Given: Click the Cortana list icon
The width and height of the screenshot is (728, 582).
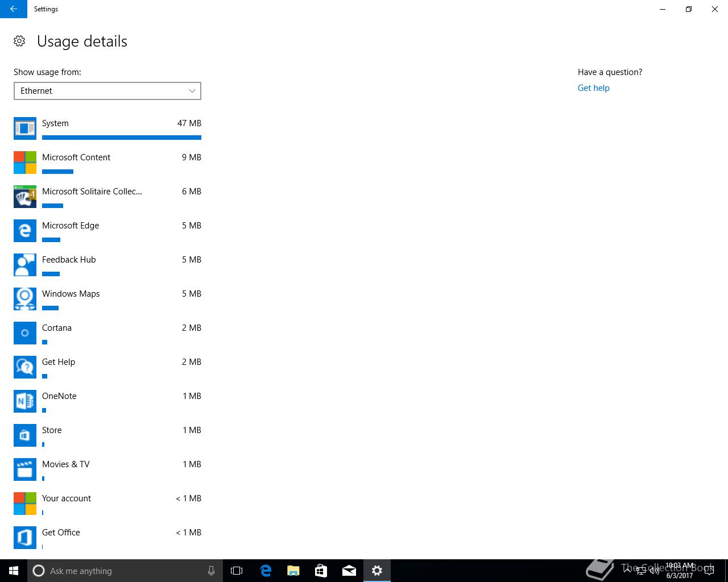Looking at the screenshot, I should (25, 333).
